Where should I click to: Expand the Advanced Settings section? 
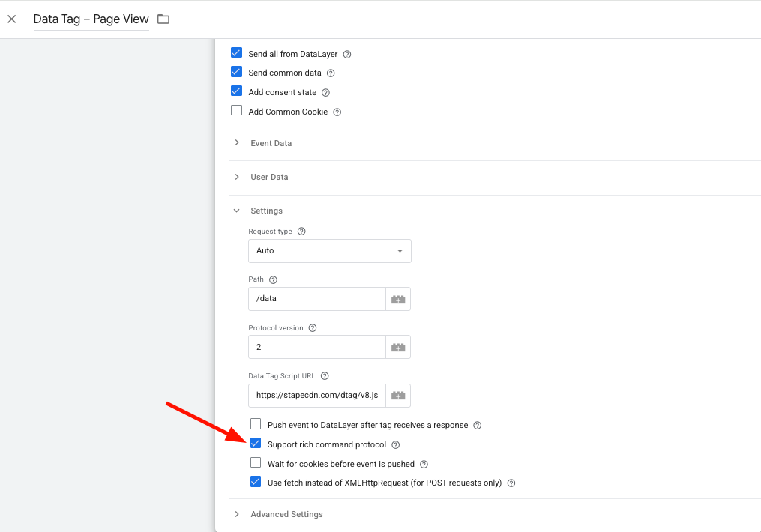click(x=286, y=514)
